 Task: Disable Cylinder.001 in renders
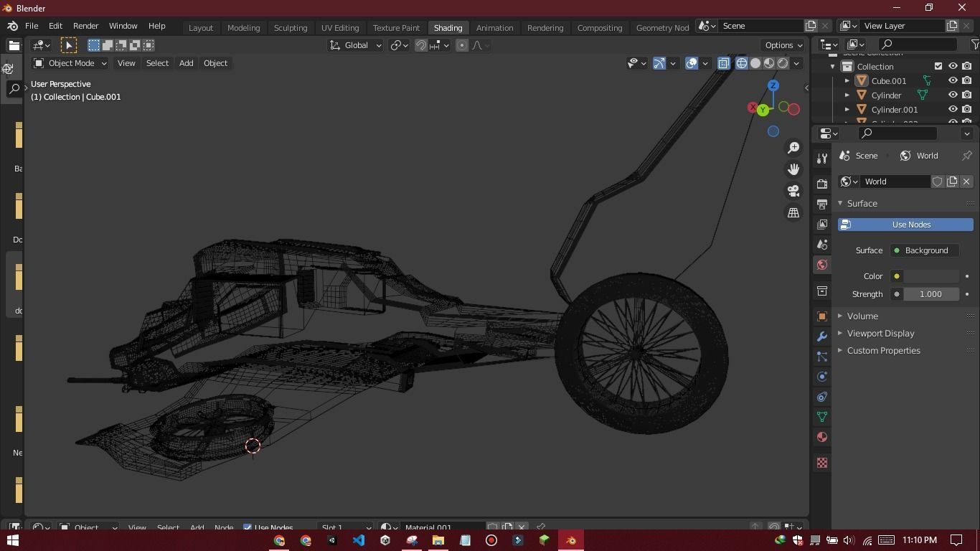click(967, 110)
